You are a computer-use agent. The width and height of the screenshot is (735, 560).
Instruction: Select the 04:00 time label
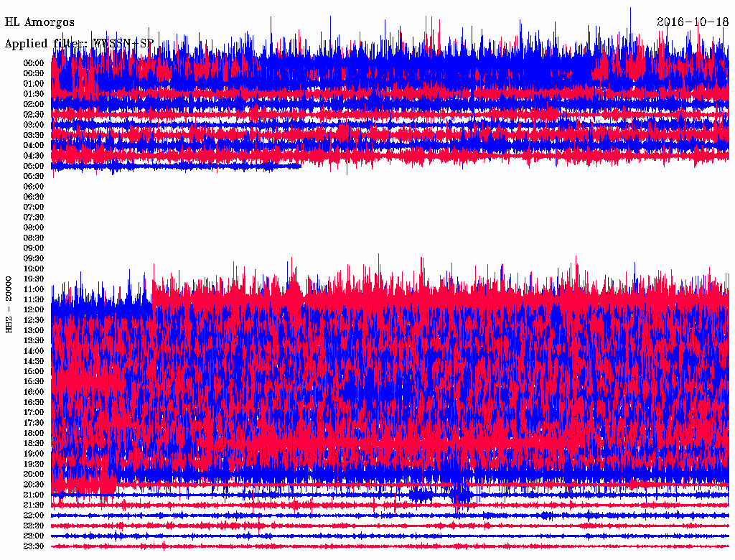(34, 146)
